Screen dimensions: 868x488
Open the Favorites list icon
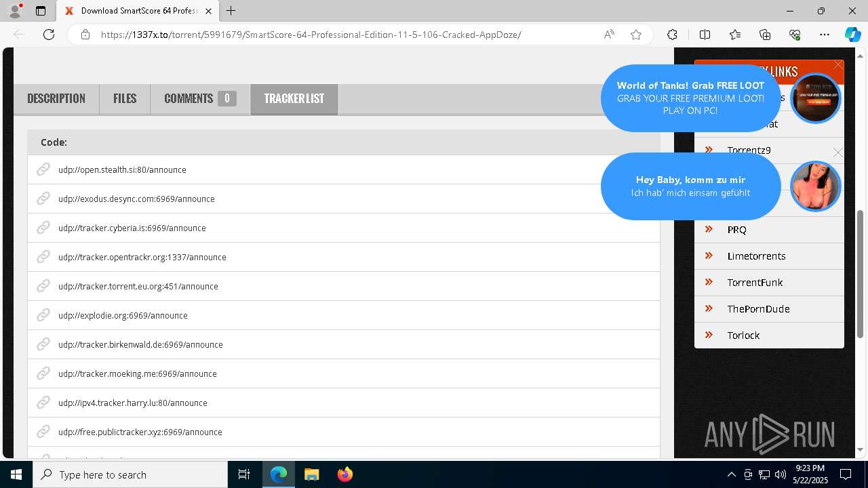(x=735, y=35)
